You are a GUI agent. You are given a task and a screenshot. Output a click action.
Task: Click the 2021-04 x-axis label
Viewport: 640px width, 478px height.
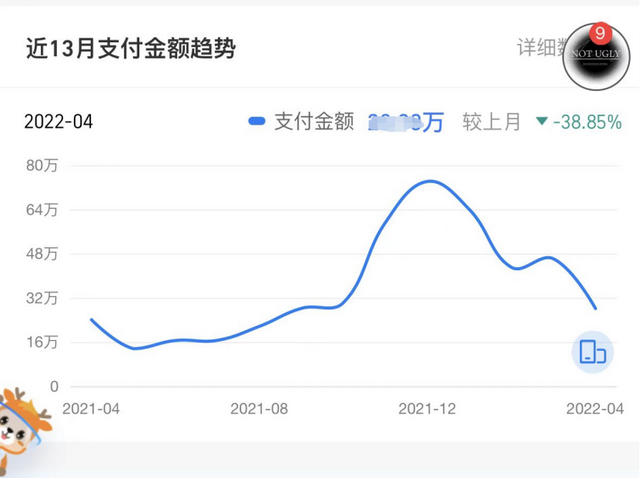click(91, 409)
